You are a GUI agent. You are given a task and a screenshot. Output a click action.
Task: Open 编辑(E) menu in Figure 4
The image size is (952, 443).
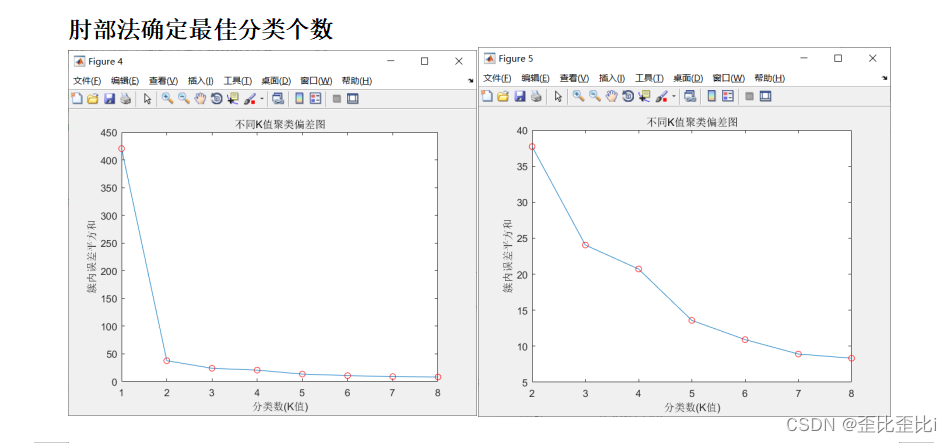pos(125,81)
